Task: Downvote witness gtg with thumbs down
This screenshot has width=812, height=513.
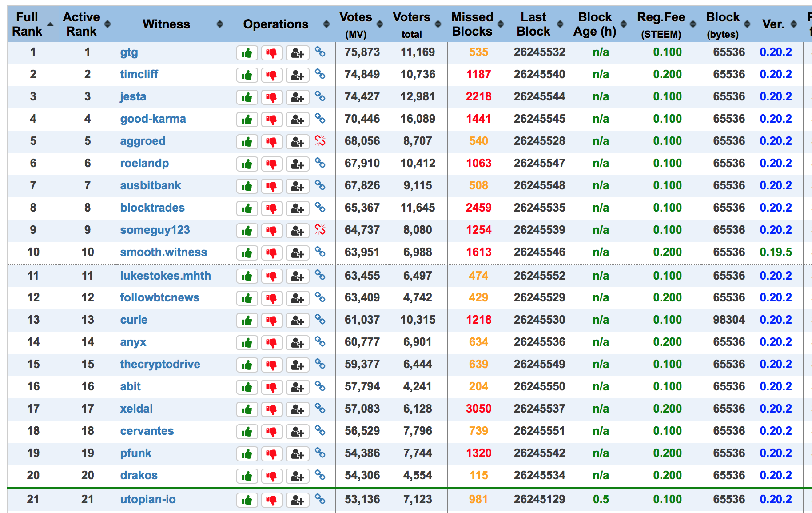Action: (x=271, y=53)
